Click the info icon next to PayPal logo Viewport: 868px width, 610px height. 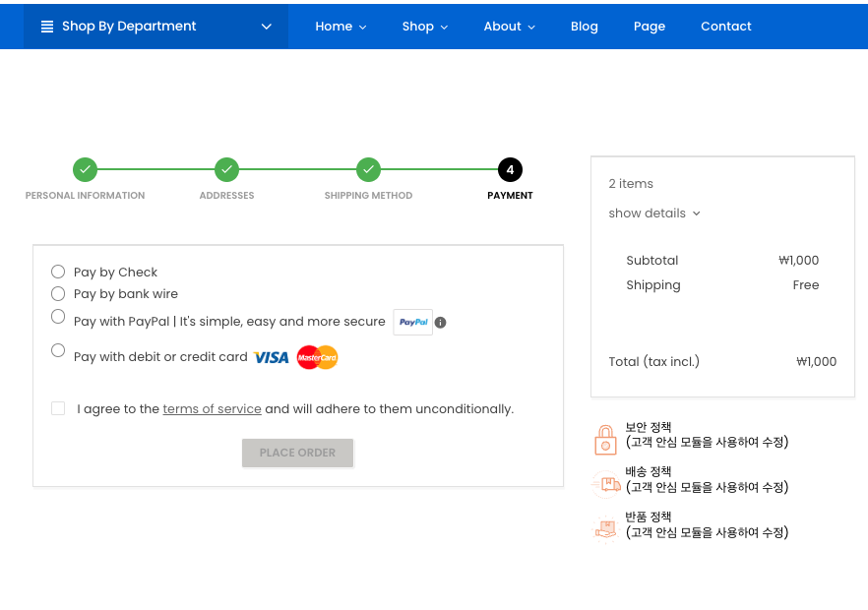coord(441,323)
